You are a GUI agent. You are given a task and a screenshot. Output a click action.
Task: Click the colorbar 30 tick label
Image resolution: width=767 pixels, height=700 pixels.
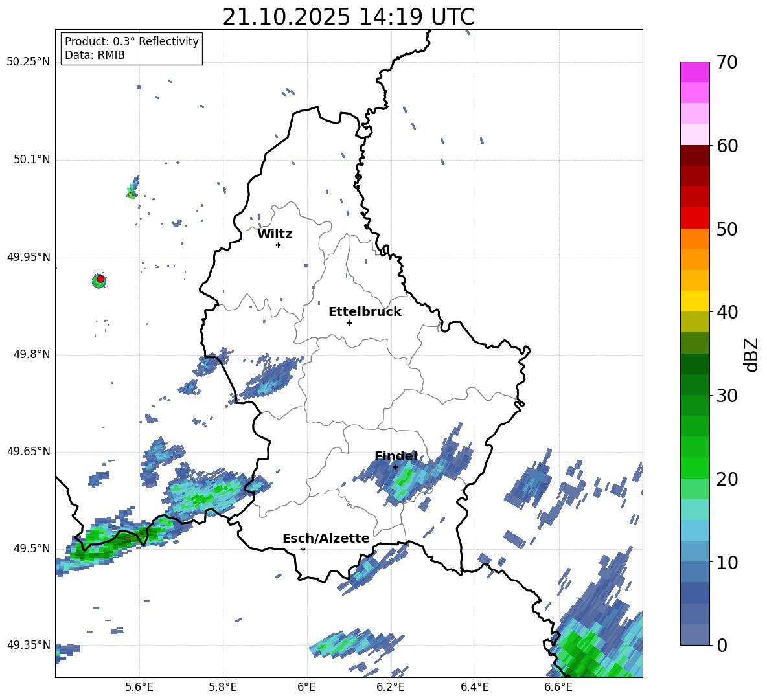point(727,396)
